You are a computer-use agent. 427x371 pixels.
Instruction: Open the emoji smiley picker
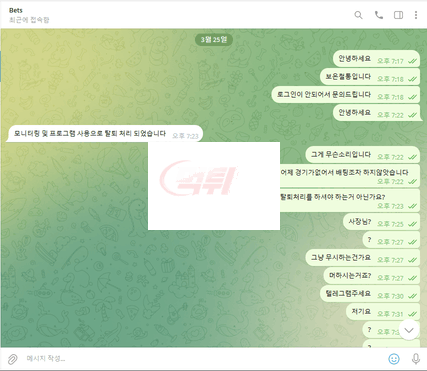(x=394, y=359)
